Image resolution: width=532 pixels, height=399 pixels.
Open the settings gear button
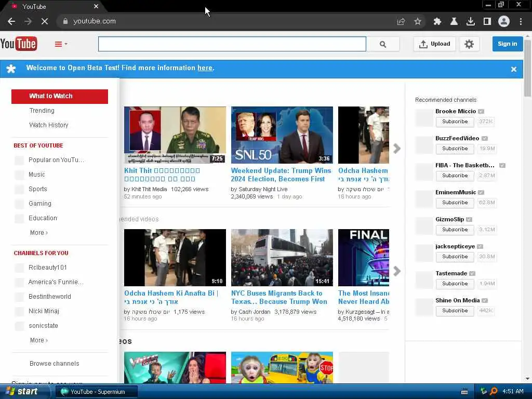469,44
